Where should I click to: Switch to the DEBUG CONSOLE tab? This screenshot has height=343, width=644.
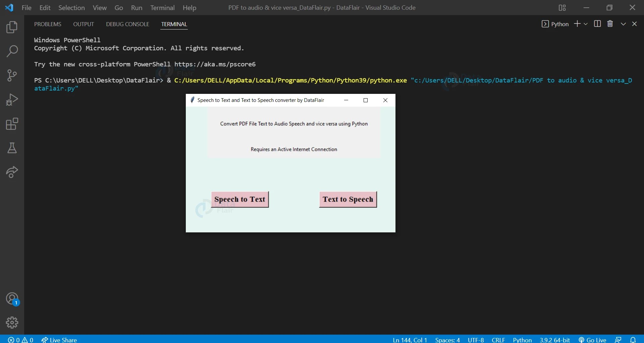pos(127,24)
